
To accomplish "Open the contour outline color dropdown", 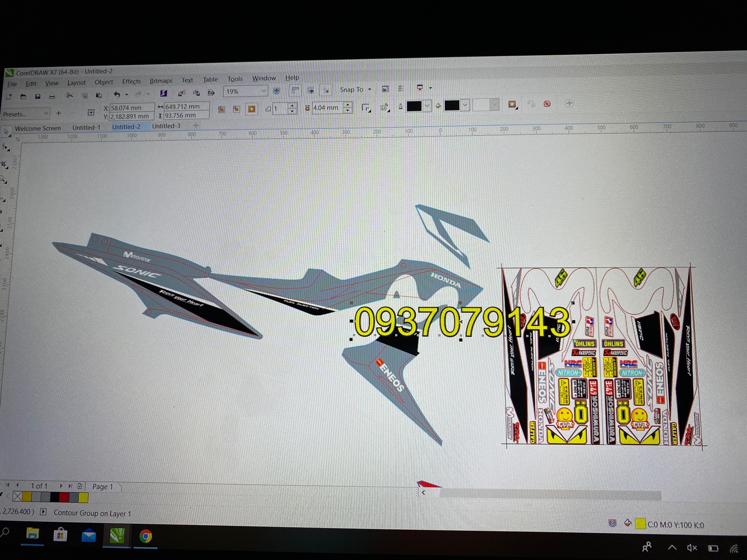I will tap(427, 106).
